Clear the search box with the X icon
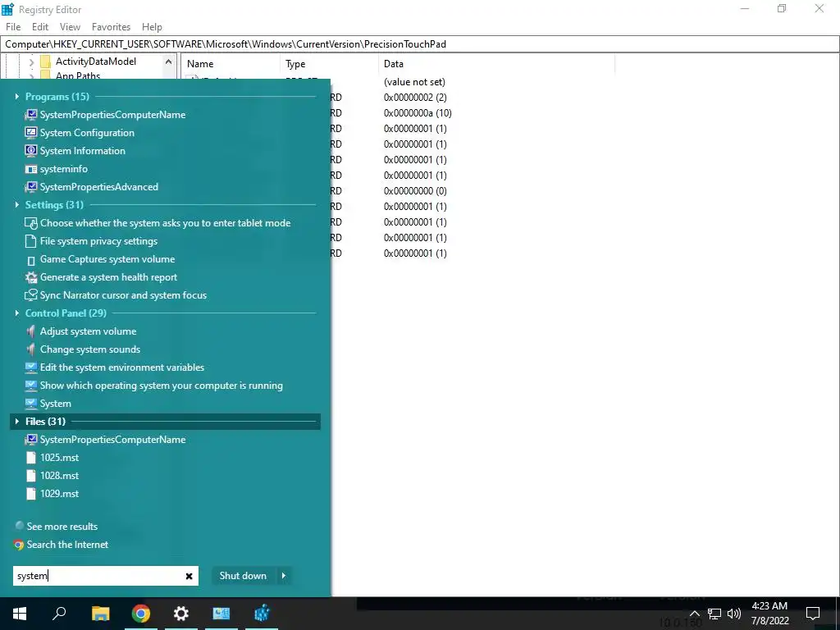This screenshot has height=630, width=840. (x=189, y=576)
